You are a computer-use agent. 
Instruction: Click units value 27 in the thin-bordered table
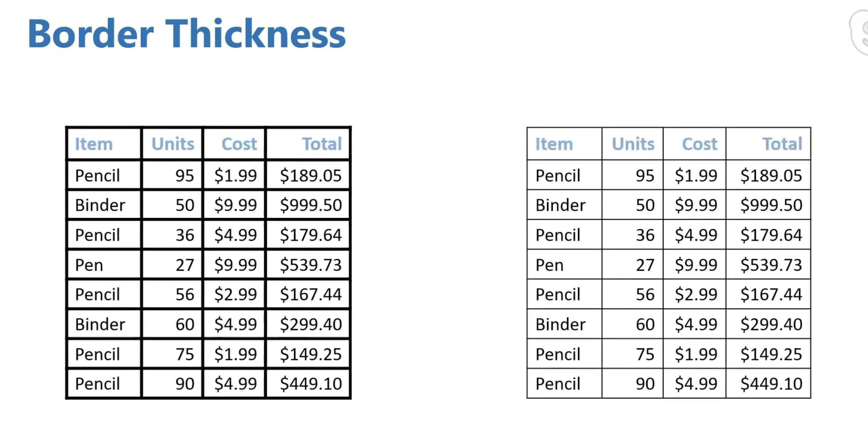[645, 265]
